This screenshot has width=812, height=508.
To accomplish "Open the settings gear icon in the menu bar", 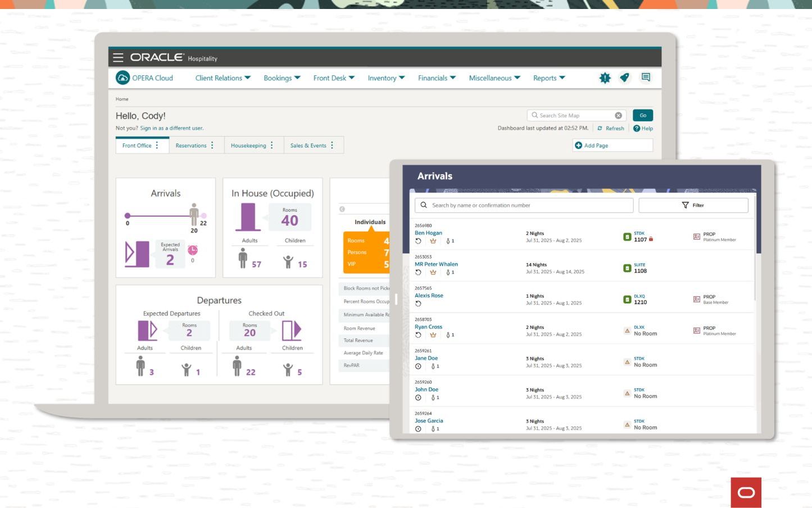I will 605,78.
